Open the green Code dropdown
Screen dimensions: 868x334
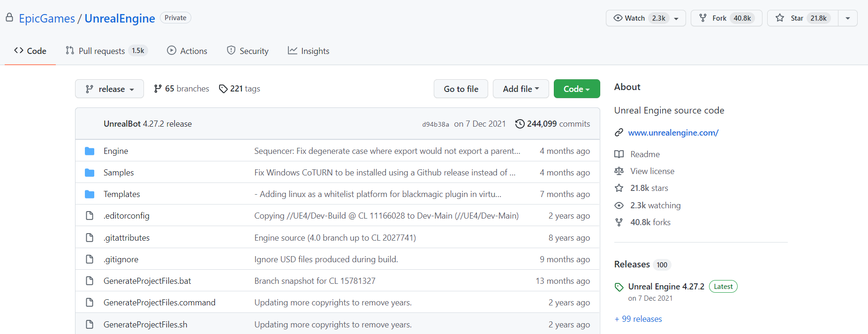576,89
